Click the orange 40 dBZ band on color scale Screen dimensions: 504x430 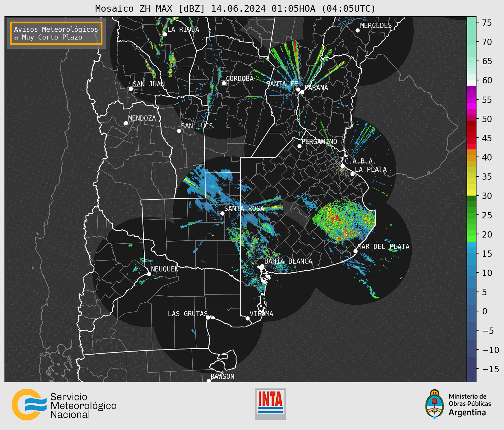[471, 157]
